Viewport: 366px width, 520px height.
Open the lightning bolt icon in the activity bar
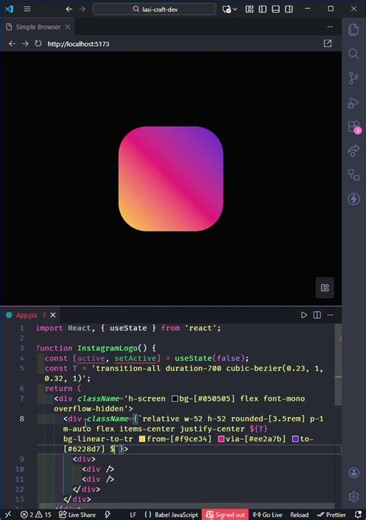click(x=354, y=199)
